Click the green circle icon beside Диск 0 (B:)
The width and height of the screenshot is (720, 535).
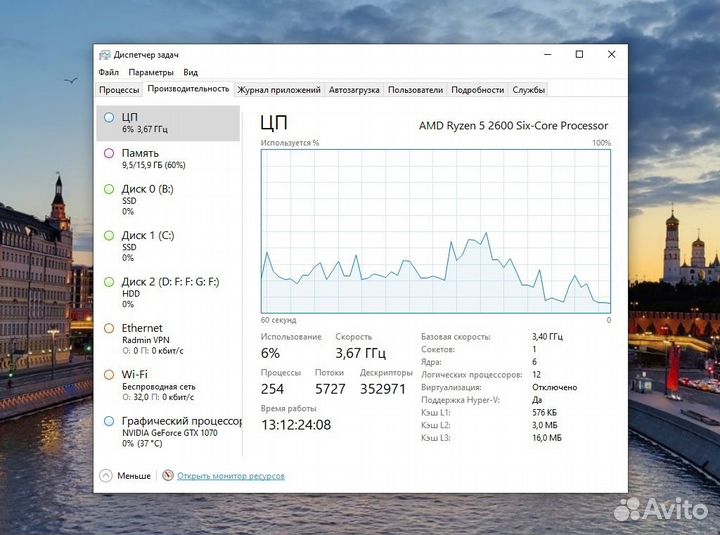point(109,188)
